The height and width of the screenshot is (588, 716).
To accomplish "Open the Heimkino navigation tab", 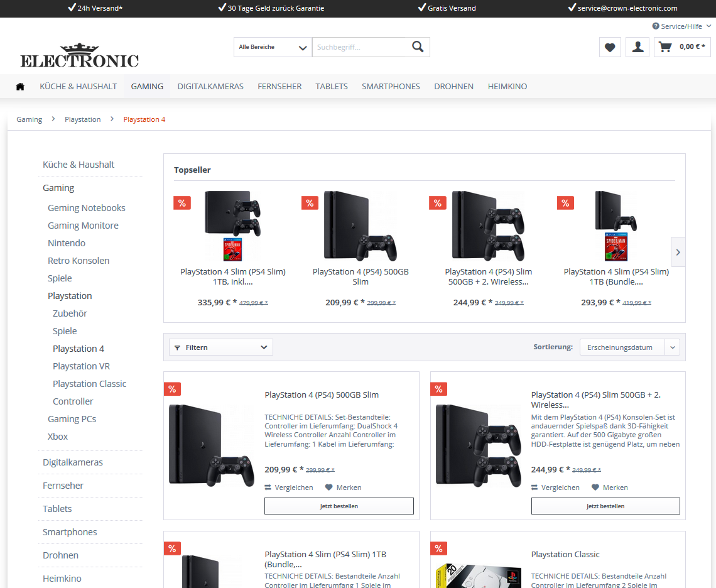I will (507, 86).
